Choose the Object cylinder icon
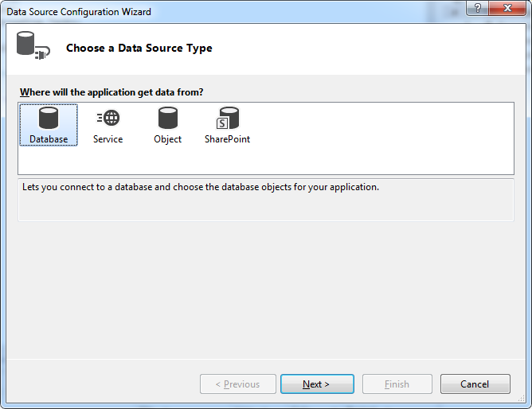This screenshot has width=532, height=409. [x=167, y=119]
